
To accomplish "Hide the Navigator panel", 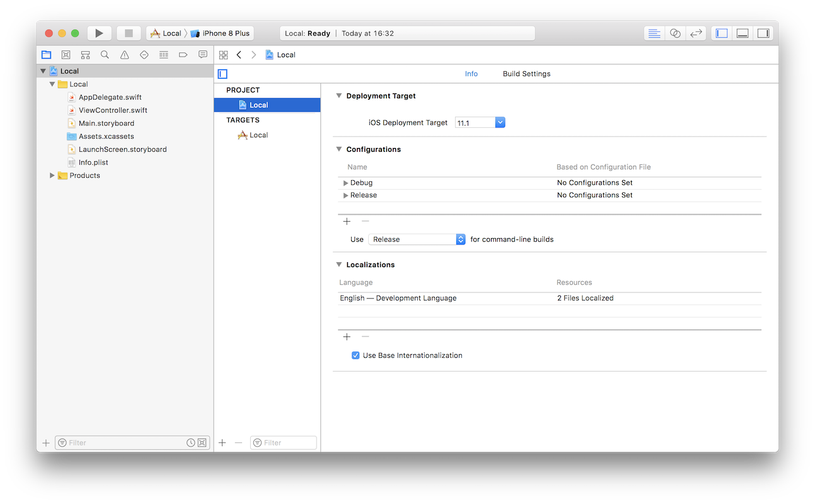I will (720, 32).
